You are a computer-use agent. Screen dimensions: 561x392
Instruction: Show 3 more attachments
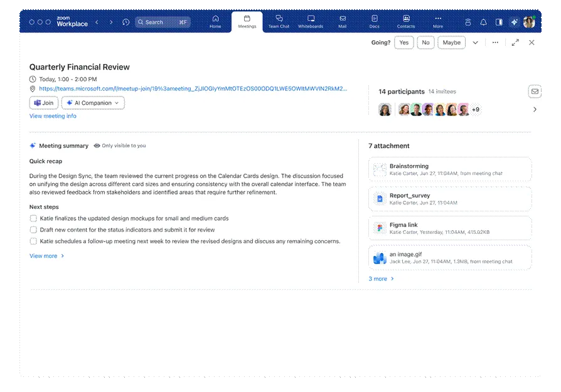click(381, 278)
